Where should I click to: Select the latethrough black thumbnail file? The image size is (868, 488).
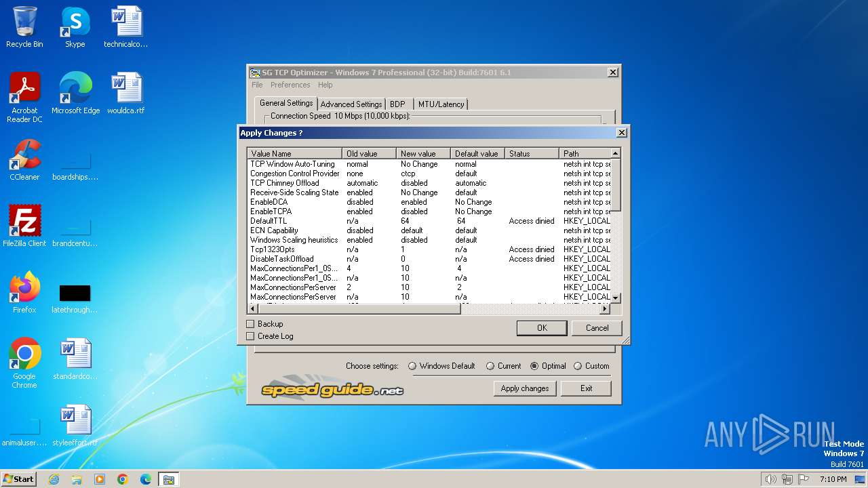[x=75, y=298]
